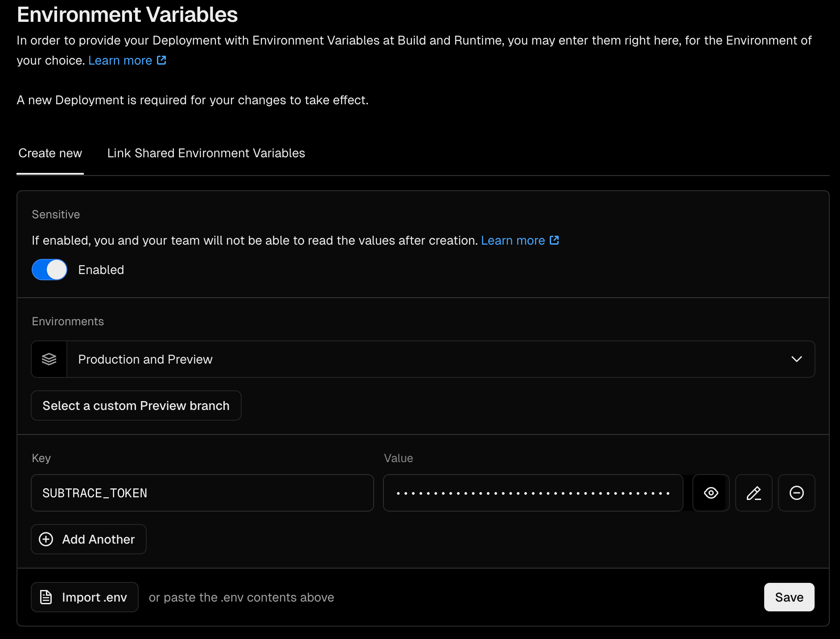Screen dimensions: 840x639
Task: Click the 'Environment Variables' heading
Action: (128, 14)
